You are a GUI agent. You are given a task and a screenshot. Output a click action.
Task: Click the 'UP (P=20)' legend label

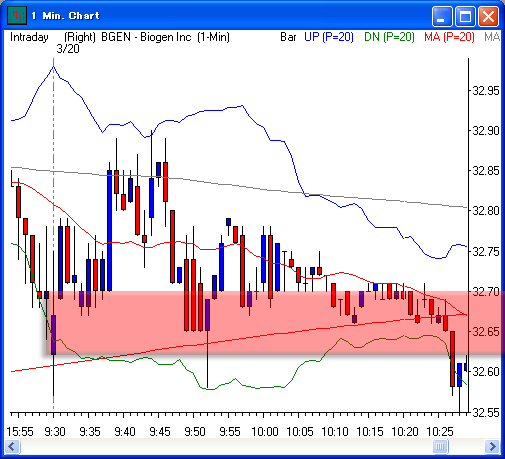pos(329,37)
